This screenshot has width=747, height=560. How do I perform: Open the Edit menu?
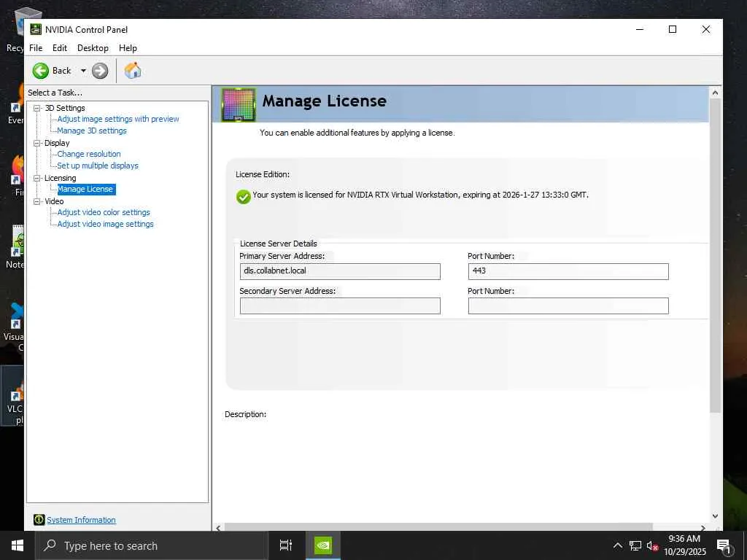tap(60, 48)
